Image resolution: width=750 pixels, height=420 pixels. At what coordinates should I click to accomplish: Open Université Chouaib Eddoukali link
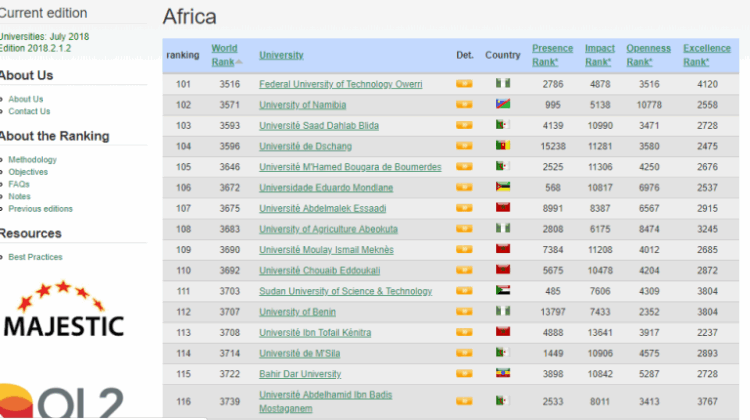point(320,270)
